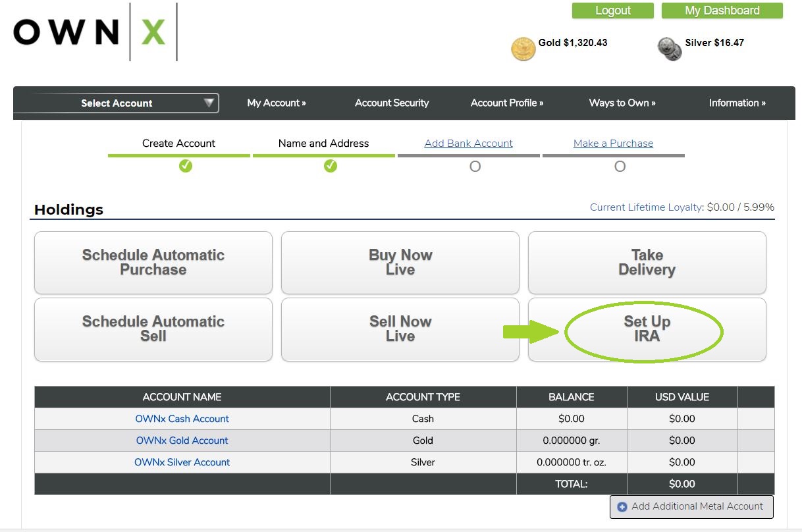Image resolution: width=802 pixels, height=532 pixels.
Task: Click the Gold account type cell
Action: (423, 440)
